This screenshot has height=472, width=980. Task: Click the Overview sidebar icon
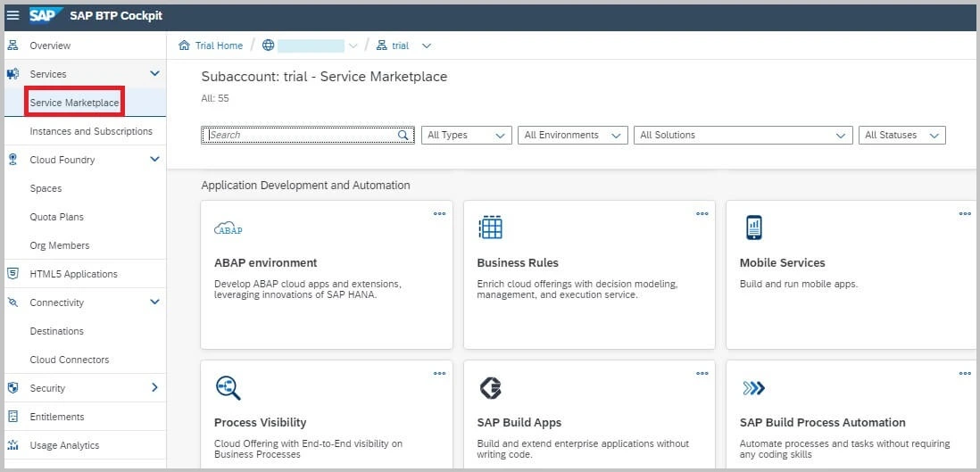point(12,46)
